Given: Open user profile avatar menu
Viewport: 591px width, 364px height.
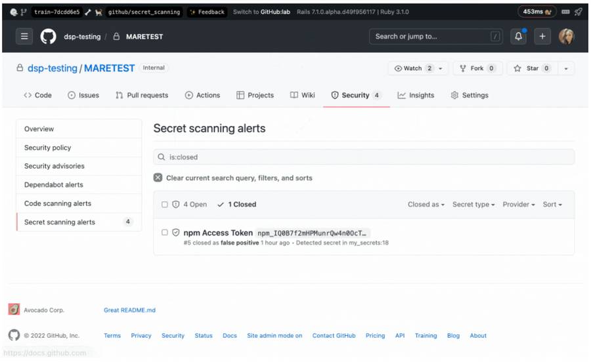Looking at the screenshot, I should point(566,37).
